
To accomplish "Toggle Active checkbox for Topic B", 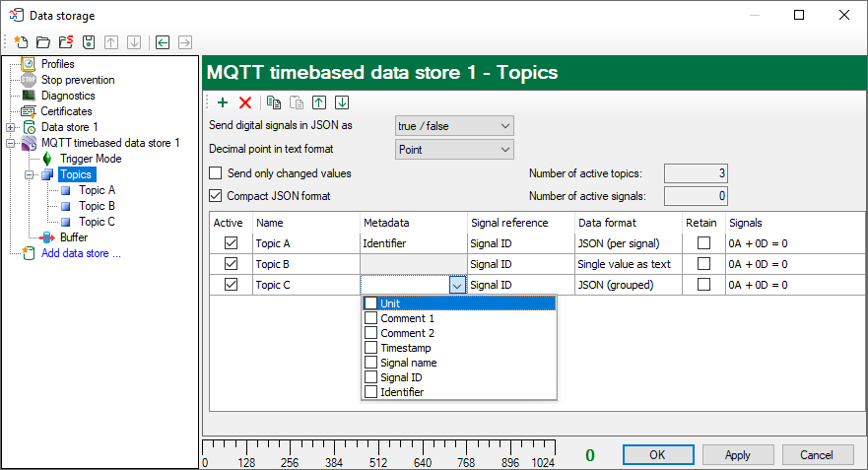I will click(231, 263).
